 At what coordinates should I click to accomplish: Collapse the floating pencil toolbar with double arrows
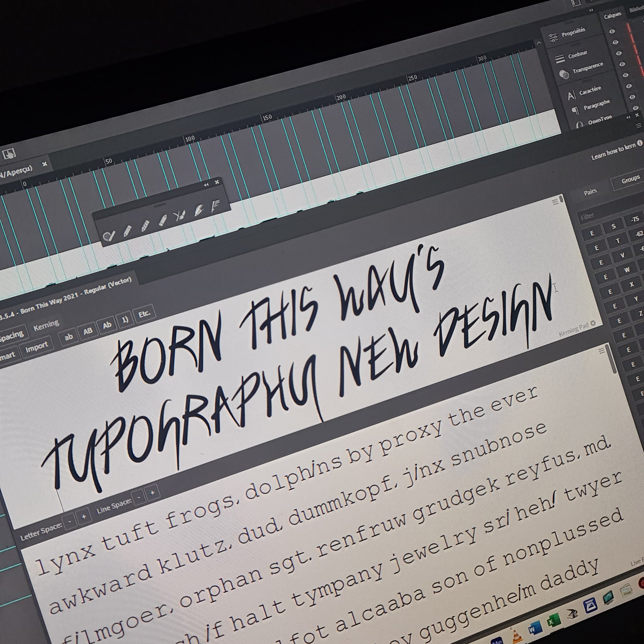click(206, 184)
